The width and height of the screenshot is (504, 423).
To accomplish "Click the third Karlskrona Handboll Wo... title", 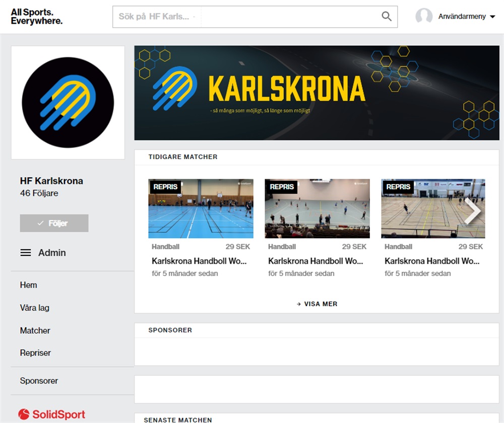I will (432, 261).
